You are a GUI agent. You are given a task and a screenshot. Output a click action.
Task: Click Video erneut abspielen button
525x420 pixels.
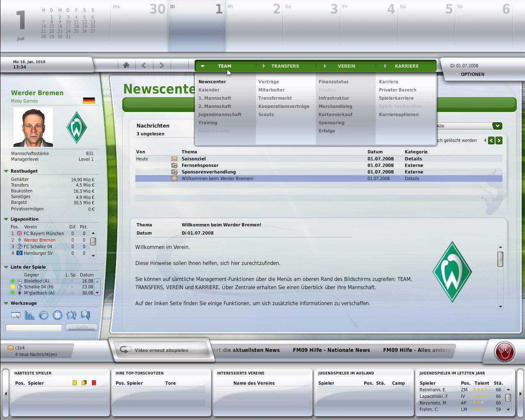tap(162, 350)
